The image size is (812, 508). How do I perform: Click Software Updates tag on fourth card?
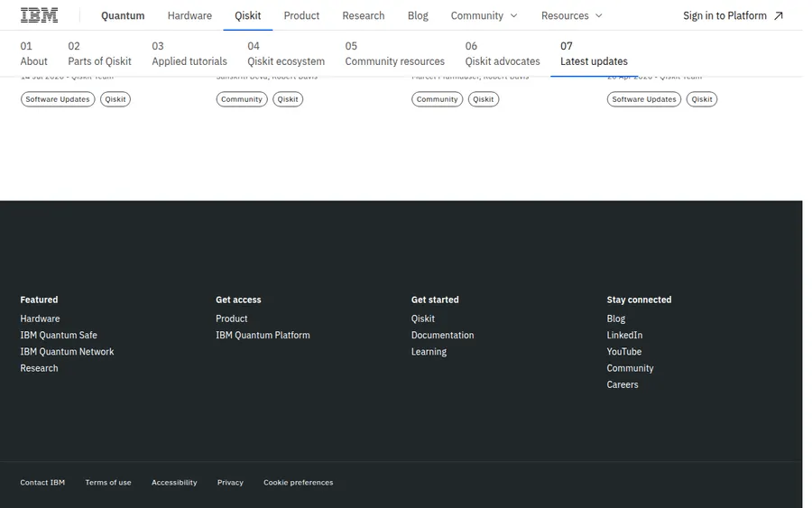coord(643,99)
